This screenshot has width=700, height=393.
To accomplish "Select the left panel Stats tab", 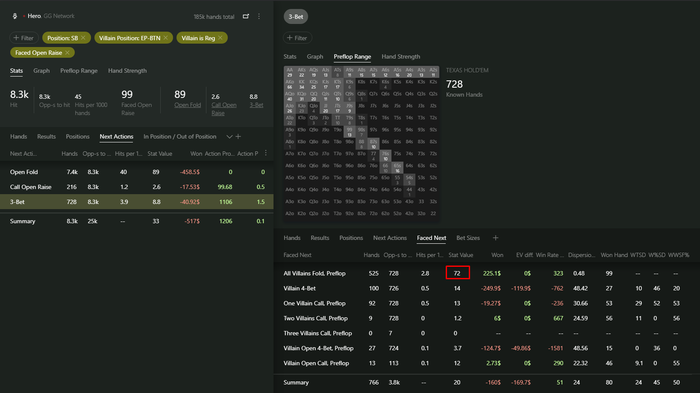I will pyautogui.click(x=17, y=71).
